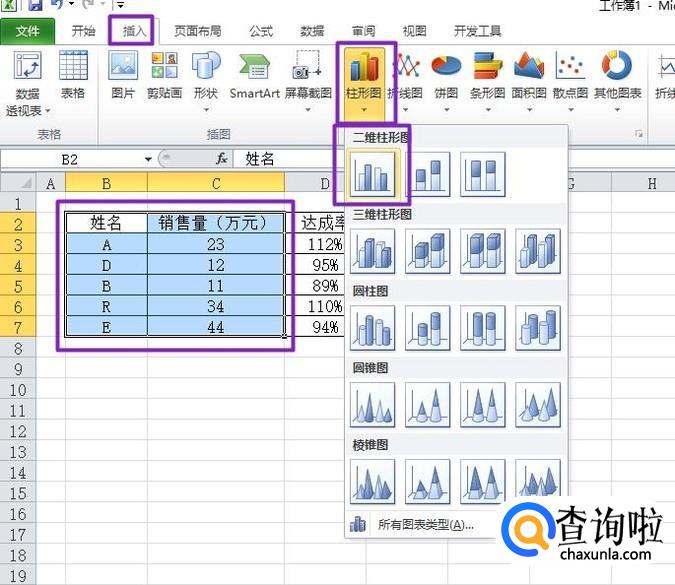
Task: Open the green File tab
Action: (28, 31)
